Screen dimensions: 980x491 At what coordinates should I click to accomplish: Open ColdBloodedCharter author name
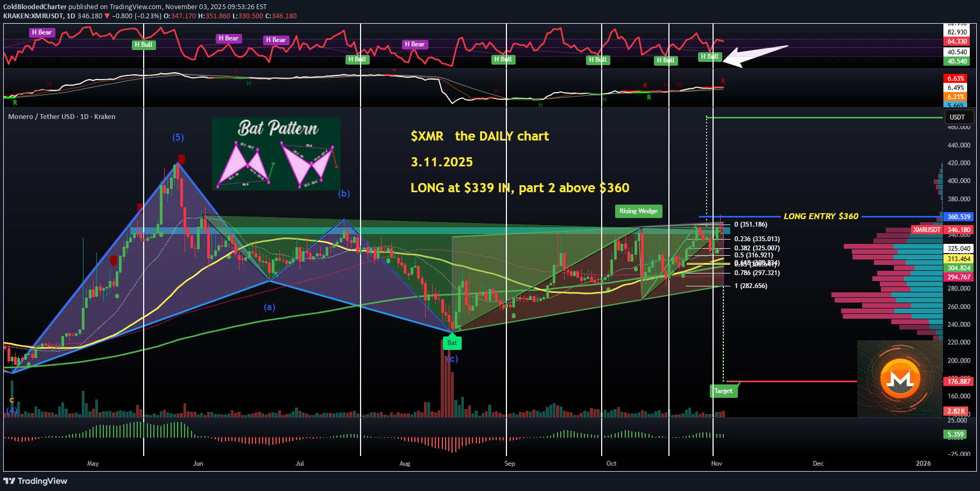pos(35,7)
